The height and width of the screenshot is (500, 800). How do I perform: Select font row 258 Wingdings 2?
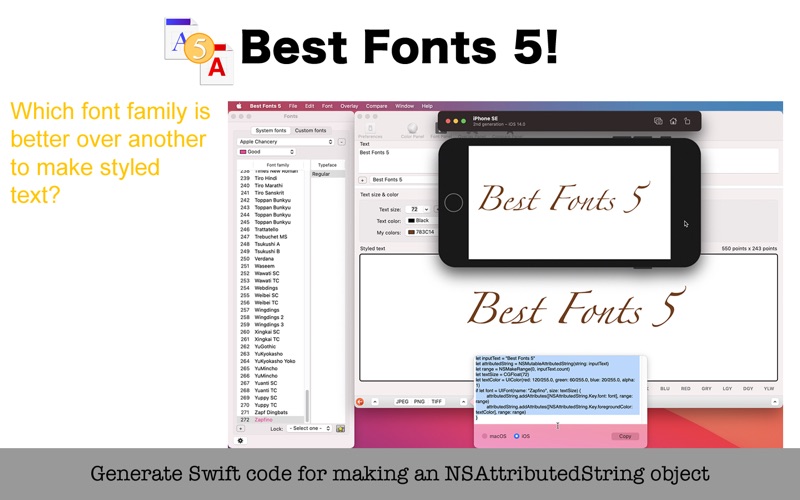[272, 317]
